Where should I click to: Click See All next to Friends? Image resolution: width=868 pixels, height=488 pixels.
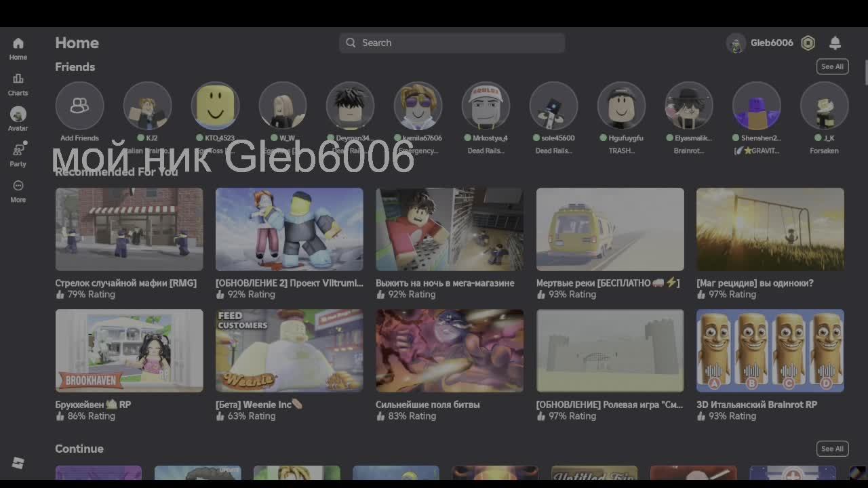pos(832,66)
